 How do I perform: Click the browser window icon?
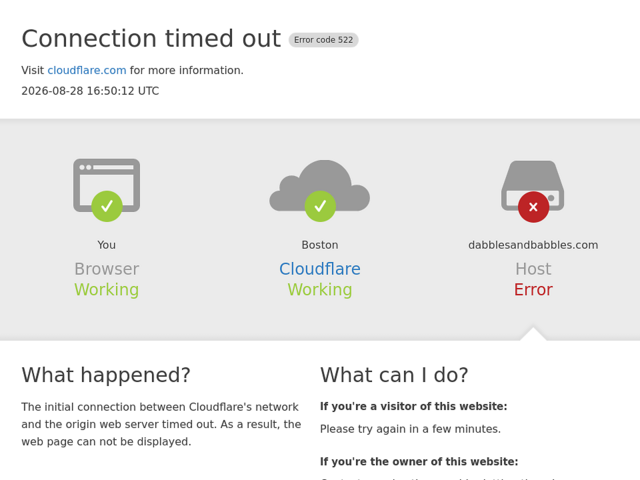[x=107, y=186]
